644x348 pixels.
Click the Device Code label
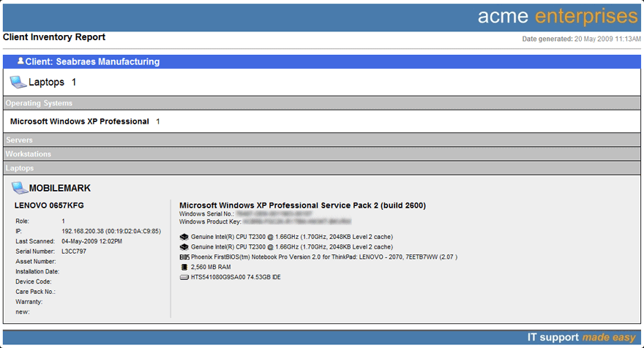[x=34, y=281]
